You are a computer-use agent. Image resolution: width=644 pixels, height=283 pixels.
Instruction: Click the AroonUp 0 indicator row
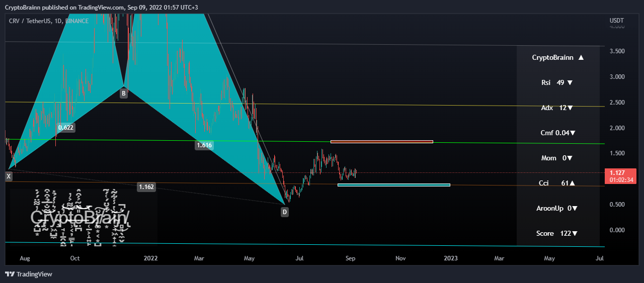point(557,208)
